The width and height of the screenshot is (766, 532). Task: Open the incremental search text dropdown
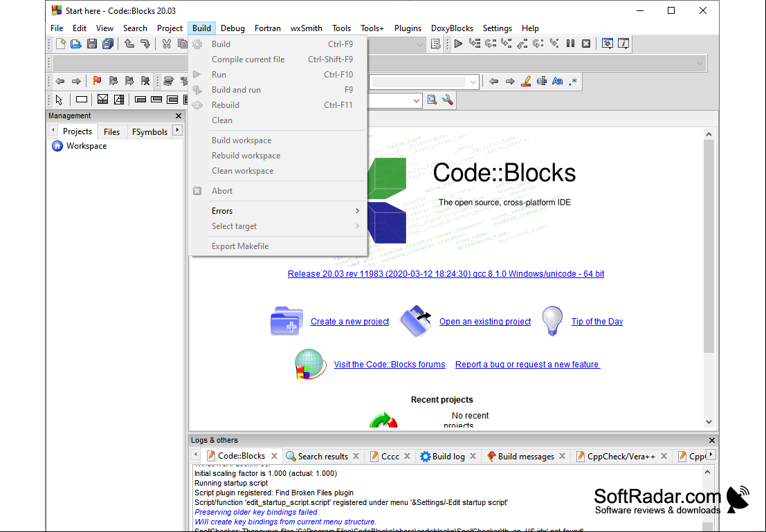473,82
